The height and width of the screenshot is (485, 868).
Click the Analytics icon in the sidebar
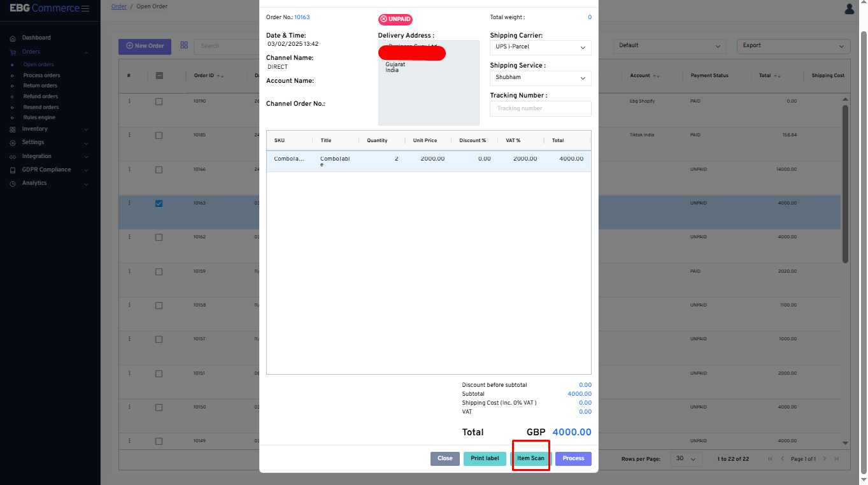[x=13, y=184]
